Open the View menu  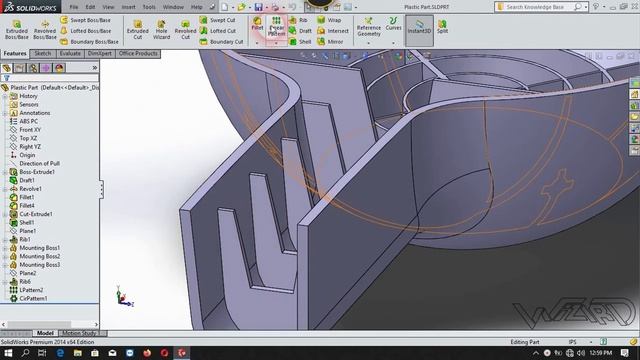tap(108, 7)
